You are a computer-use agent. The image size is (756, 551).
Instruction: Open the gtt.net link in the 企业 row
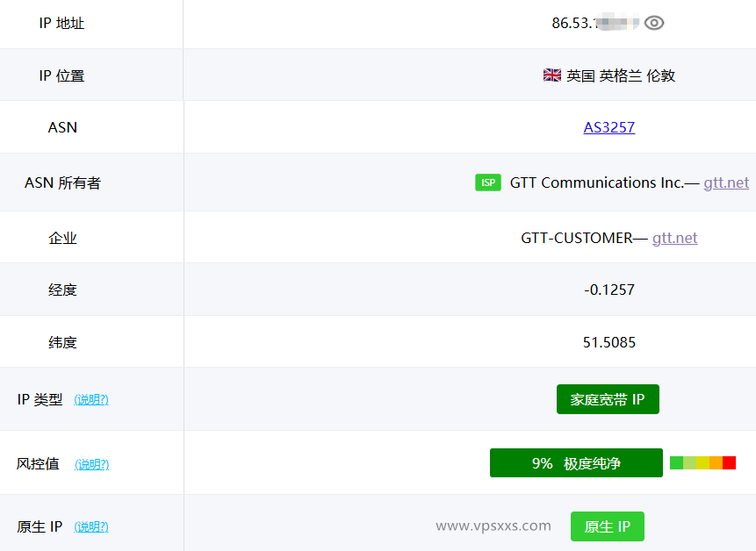[x=674, y=237]
